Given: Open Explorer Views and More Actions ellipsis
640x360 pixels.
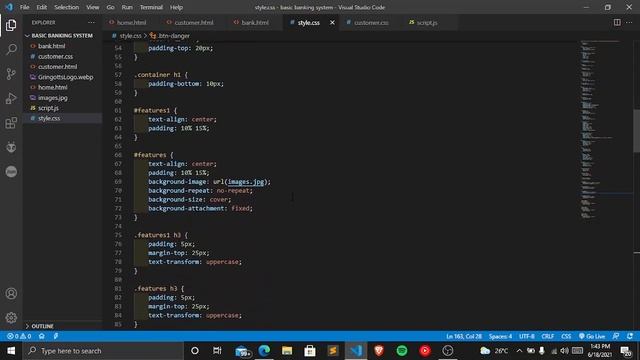Looking at the screenshot, I should click(91, 22).
